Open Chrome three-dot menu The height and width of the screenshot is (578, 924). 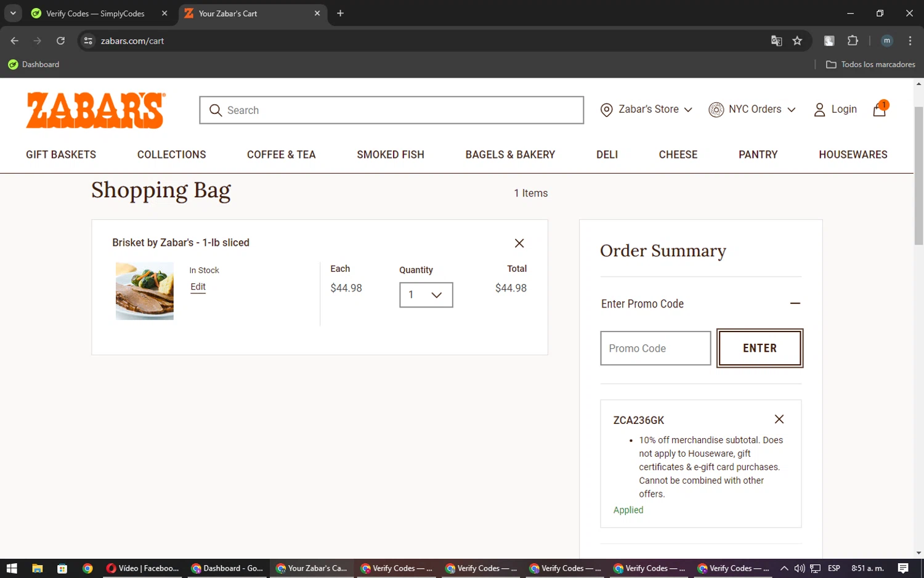pyautogui.click(x=910, y=41)
